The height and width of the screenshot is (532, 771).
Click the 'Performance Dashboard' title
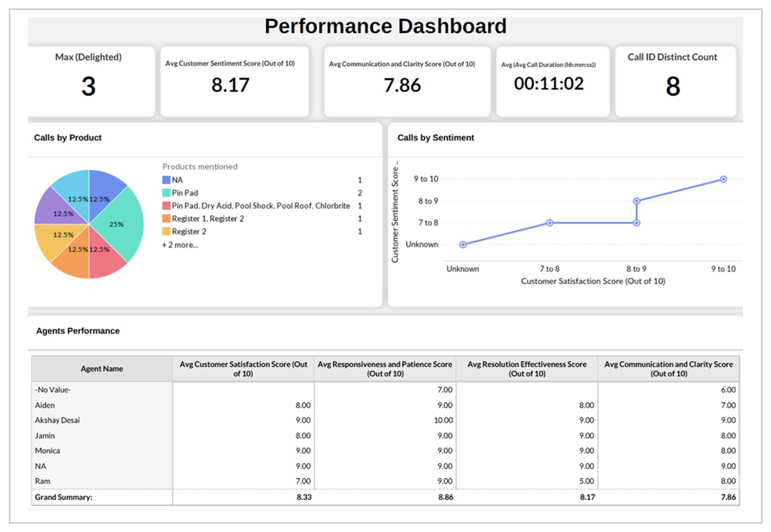pyautogui.click(x=385, y=26)
